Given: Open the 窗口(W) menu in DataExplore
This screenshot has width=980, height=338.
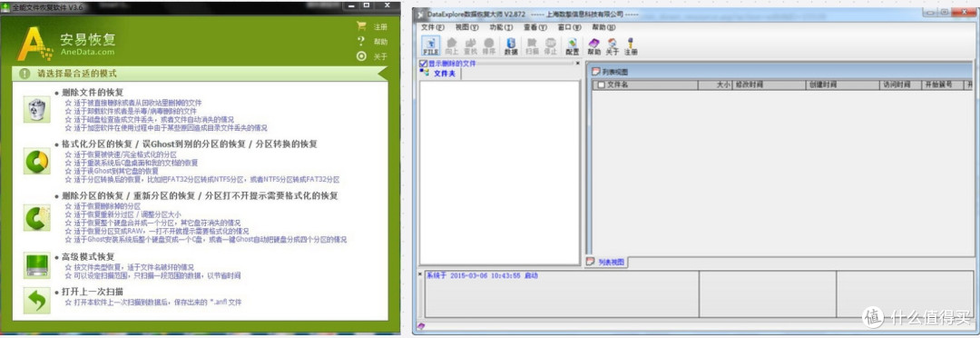Looking at the screenshot, I should pos(569,27).
